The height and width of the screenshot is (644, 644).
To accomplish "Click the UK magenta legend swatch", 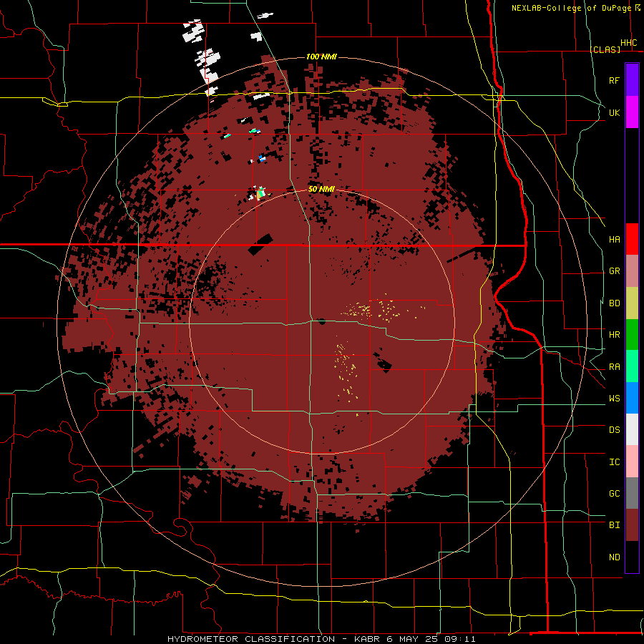I will click(x=632, y=112).
